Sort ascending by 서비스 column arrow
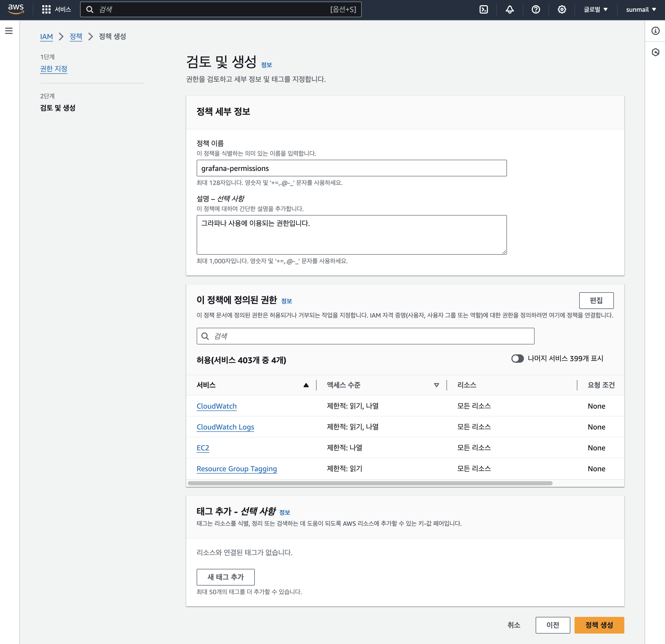The image size is (665, 644). pos(306,385)
